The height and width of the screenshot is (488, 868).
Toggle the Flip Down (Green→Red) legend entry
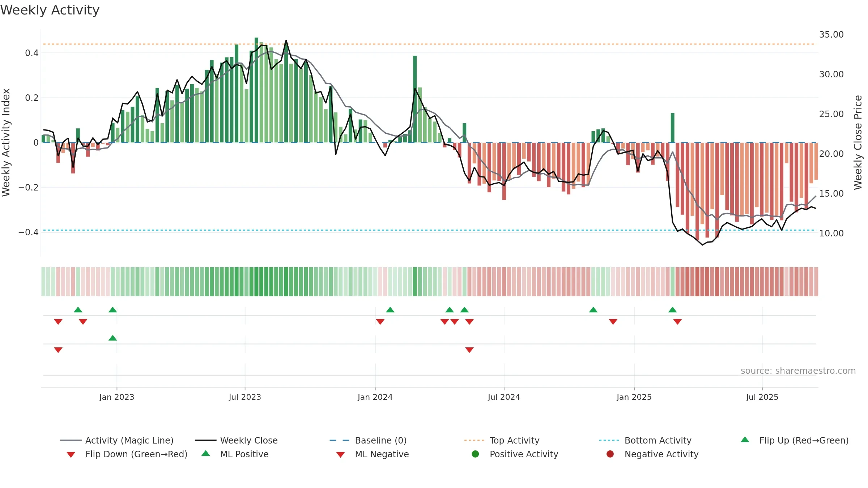pyautogui.click(x=127, y=454)
